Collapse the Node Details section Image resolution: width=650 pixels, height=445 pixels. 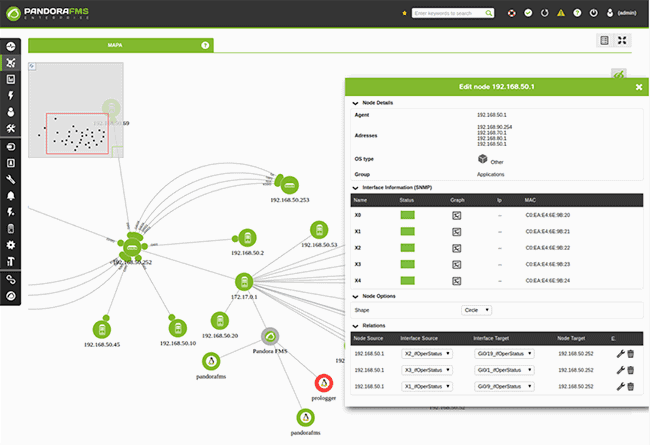(355, 103)
